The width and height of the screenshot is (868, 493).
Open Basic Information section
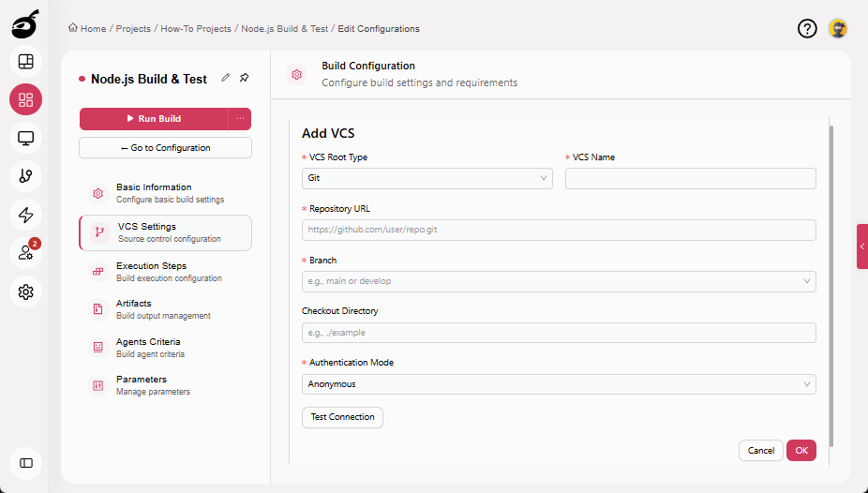tap(166, 193)
